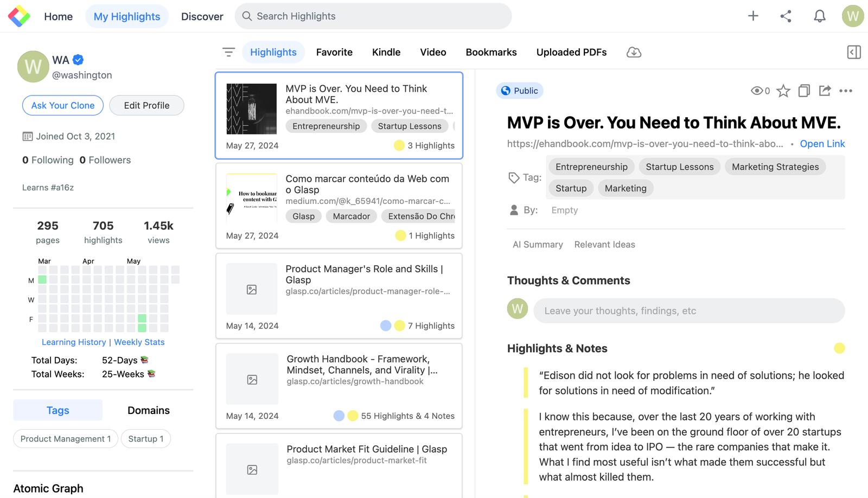The image size is (868, 498).
Task: Open the Learning History link
Action: [x=74, y=342]
